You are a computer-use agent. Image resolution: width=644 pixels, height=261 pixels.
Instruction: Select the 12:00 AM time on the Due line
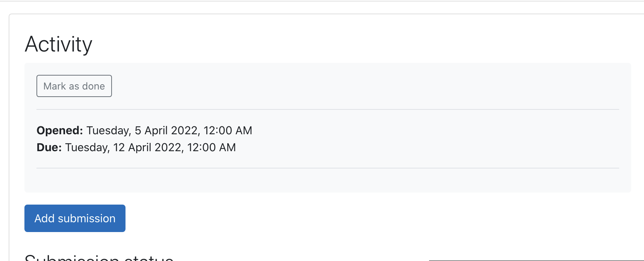tap(212, 147)
